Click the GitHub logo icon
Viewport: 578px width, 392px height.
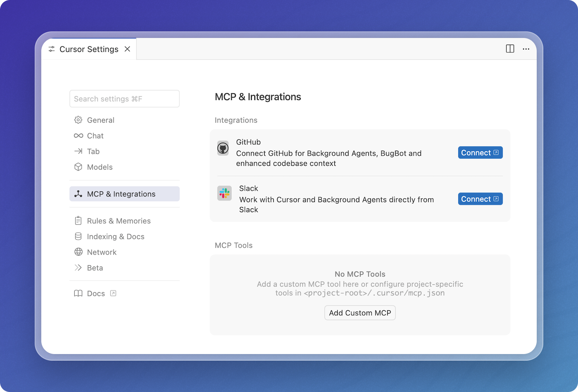[223, 148]
